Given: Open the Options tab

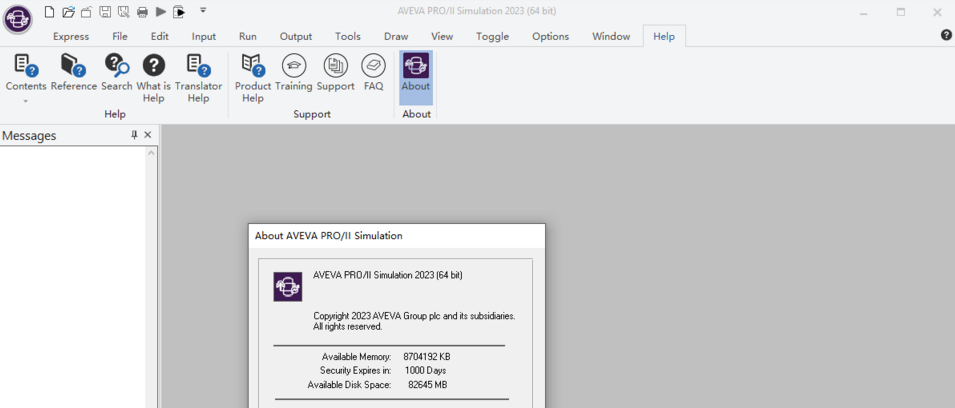Looking at the screenshot, I should click(x=551, y=37).
